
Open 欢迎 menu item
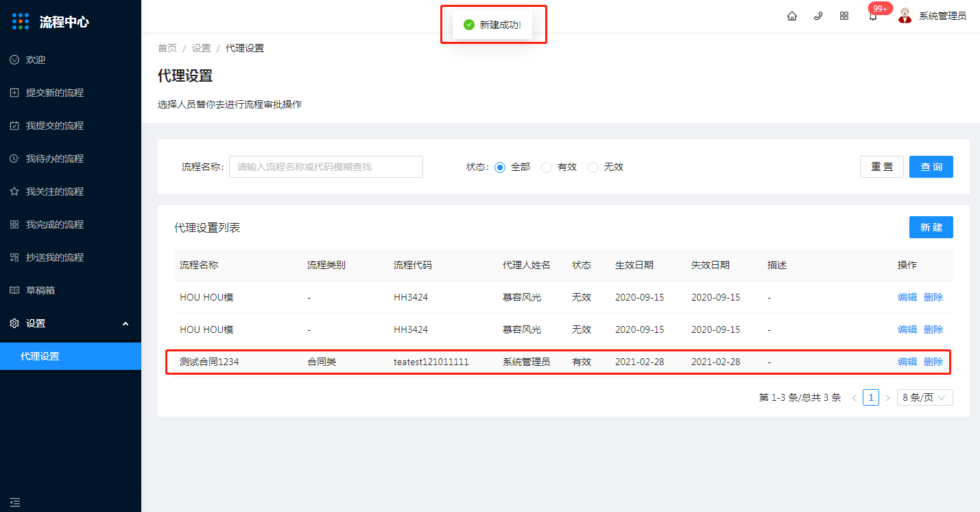coord(71,60)
